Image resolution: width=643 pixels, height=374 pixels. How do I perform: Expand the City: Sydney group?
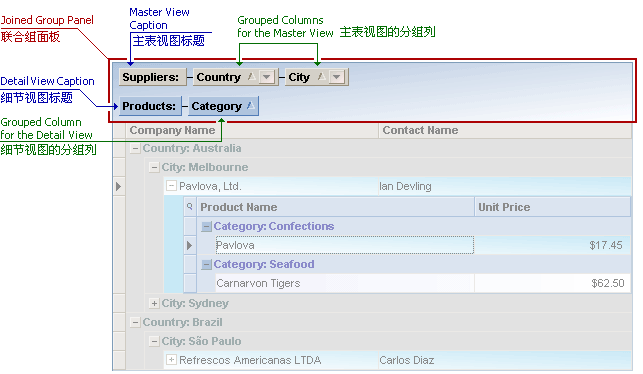tap(154, 303)
